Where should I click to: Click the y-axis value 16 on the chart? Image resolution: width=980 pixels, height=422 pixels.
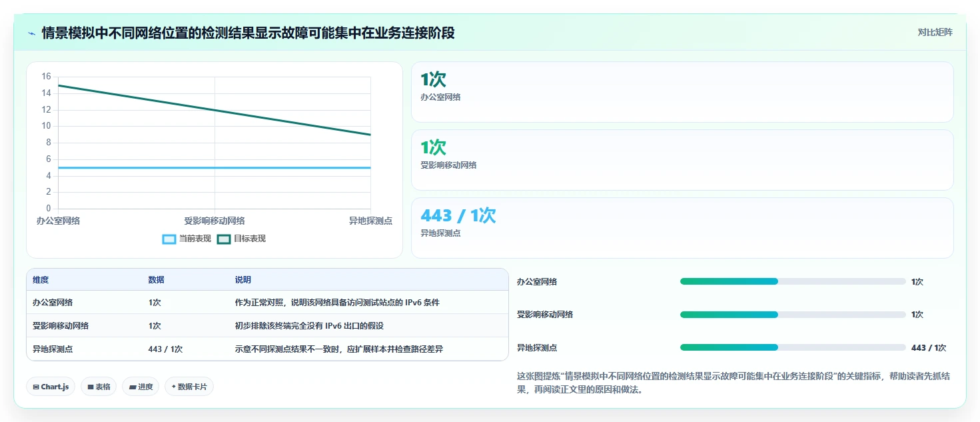point(46,77)
